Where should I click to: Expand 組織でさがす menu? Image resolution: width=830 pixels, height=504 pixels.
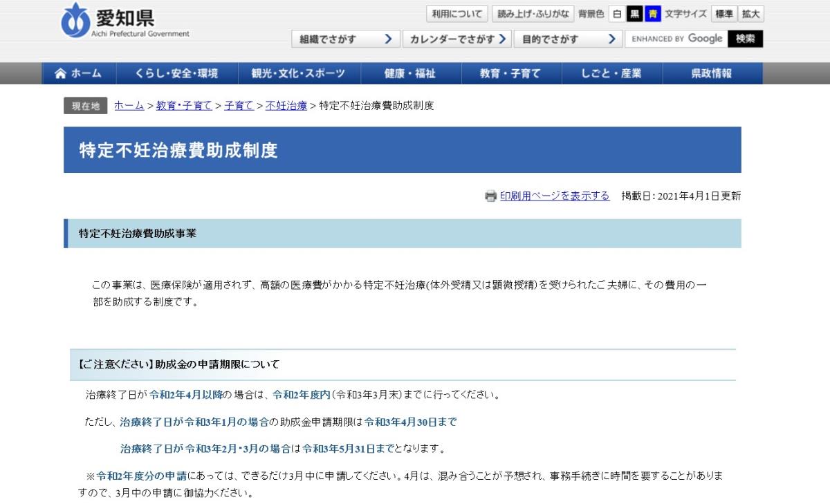[345, 39]
